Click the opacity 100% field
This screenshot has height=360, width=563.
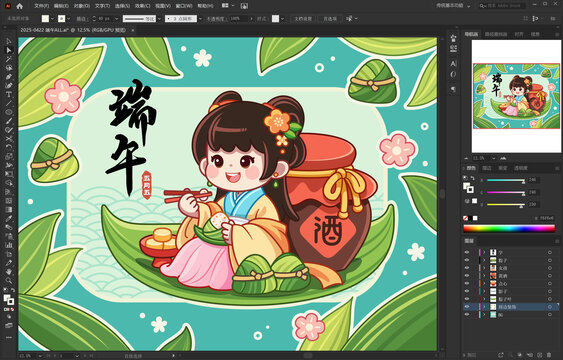click(x=238, y=19)
